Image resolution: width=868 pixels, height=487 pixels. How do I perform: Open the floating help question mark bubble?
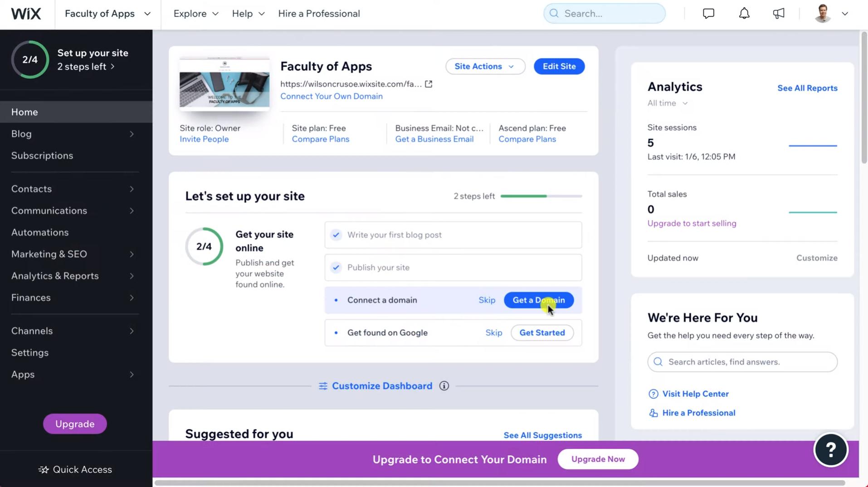831,449
